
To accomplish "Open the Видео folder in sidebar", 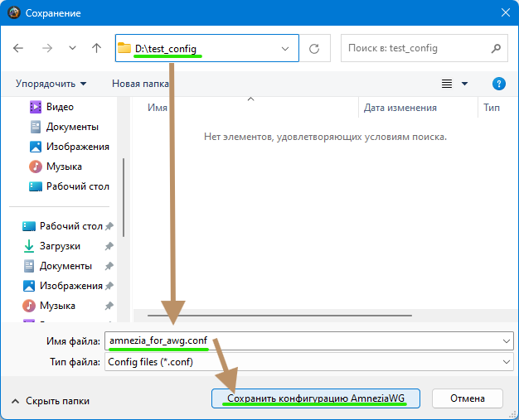I will (60, 107).
